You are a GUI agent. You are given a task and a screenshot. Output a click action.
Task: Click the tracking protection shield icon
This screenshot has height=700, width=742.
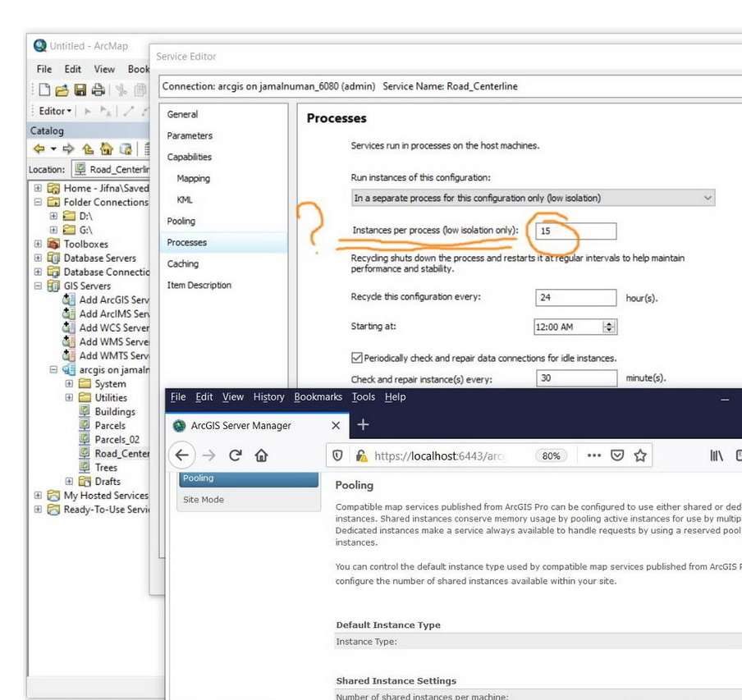pos(337,455)
